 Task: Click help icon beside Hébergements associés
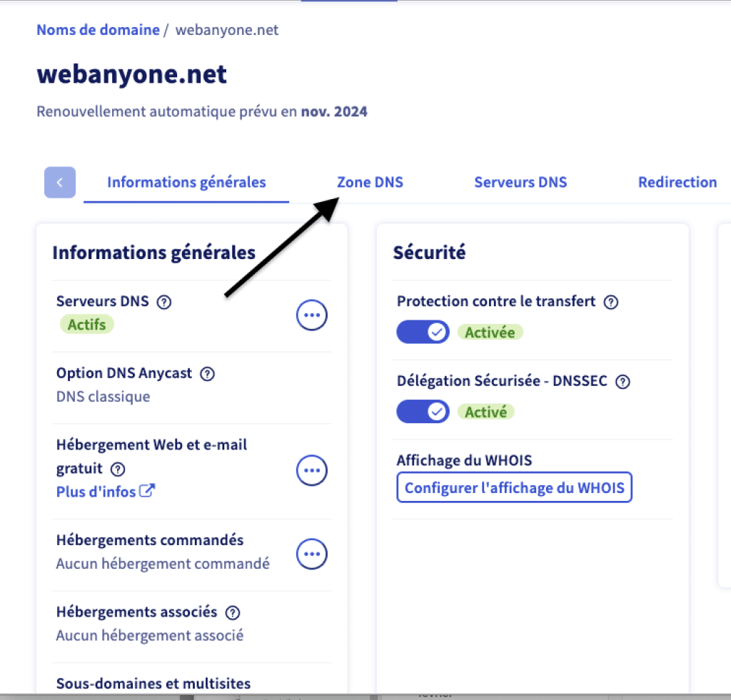tap(232, 613)
